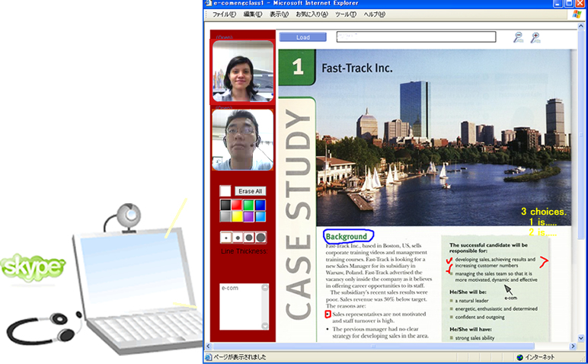Click the zoom in magnifier icon
588x364 pixels.
click(x=535, y=37)
